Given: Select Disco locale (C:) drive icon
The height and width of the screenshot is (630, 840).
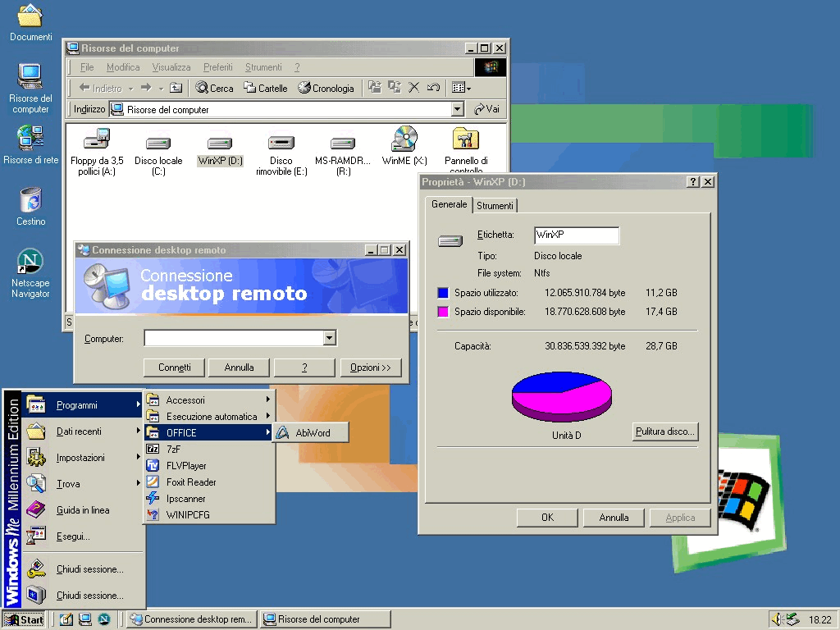Looking at the screenshot, I should pyautogui.click(x=158, y=155).
